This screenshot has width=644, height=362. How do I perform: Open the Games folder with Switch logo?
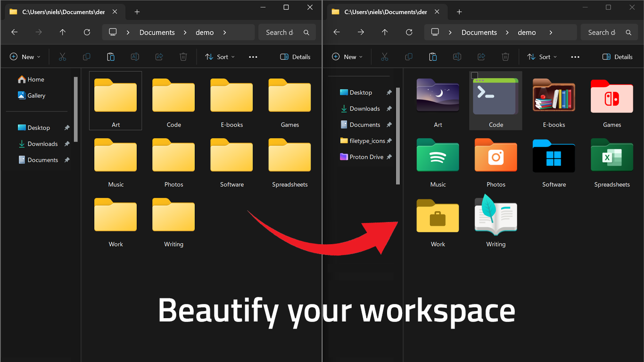point(611,97)
